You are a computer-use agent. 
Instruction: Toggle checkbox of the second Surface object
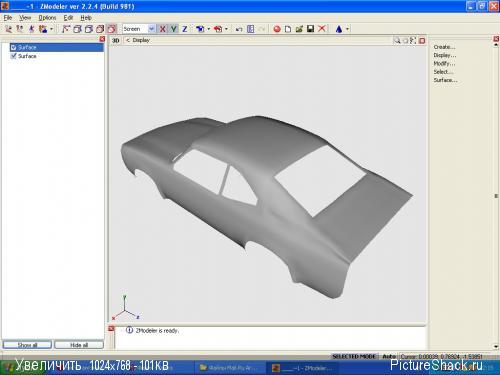pos(14,56)
